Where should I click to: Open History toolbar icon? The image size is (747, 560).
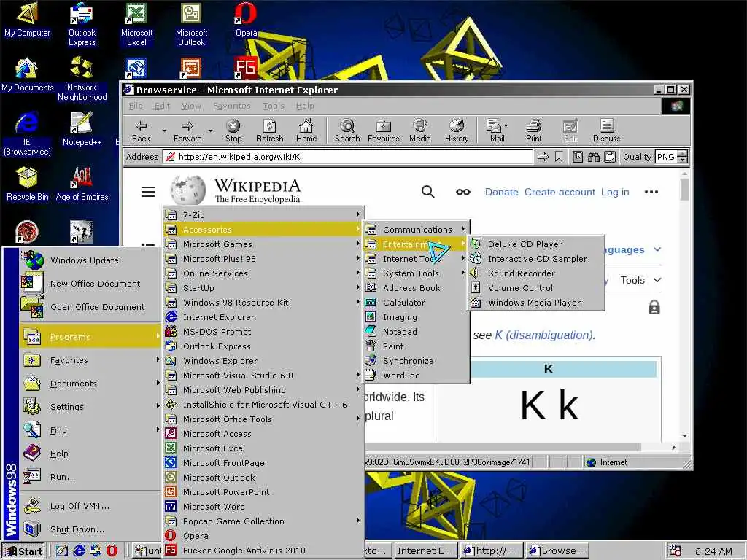[x=457, y=131]
